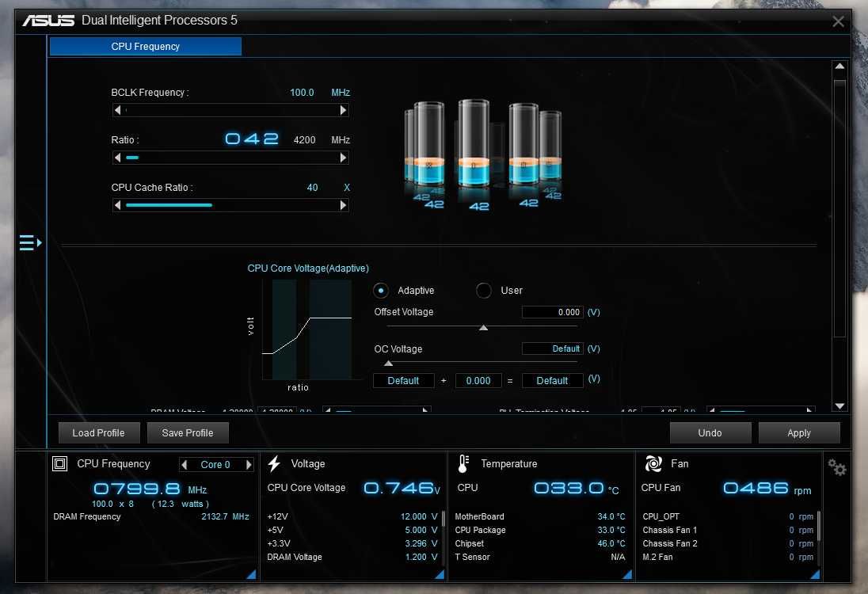
Task: Click Load Profile button
Action: pyautogui.click(x=98, y=433)
